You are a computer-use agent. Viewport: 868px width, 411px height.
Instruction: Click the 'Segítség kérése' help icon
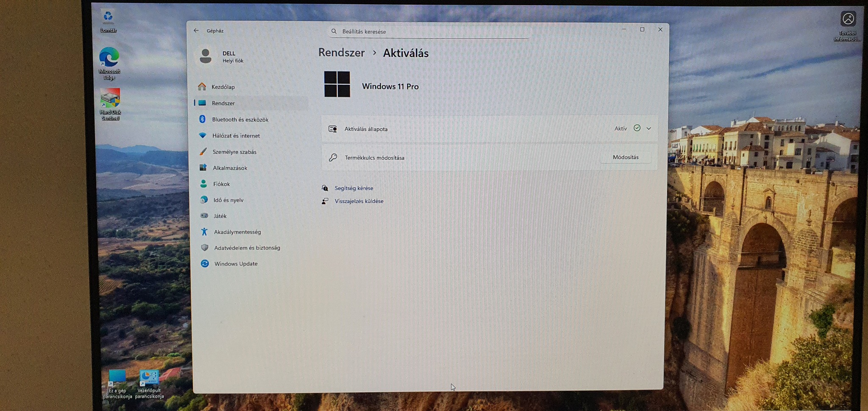(325, 188)
